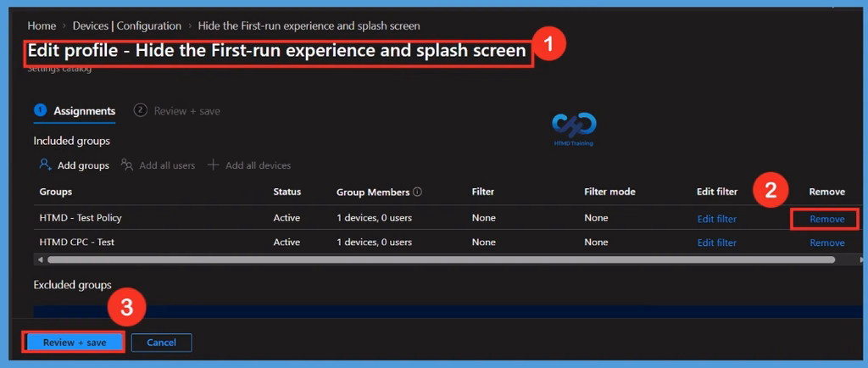868x368 pixels.
Task: Click the Cancel button
Action: click(x=162, y=343)
